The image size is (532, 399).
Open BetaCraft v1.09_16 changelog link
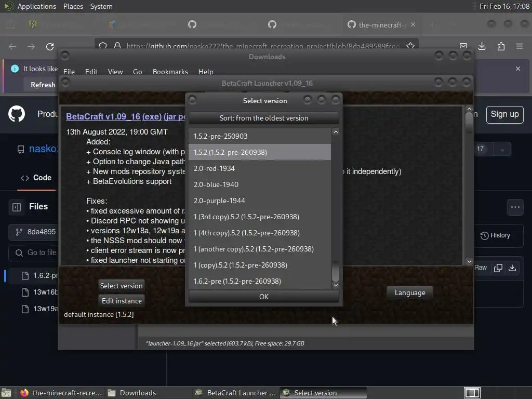[x=103, y=116]
